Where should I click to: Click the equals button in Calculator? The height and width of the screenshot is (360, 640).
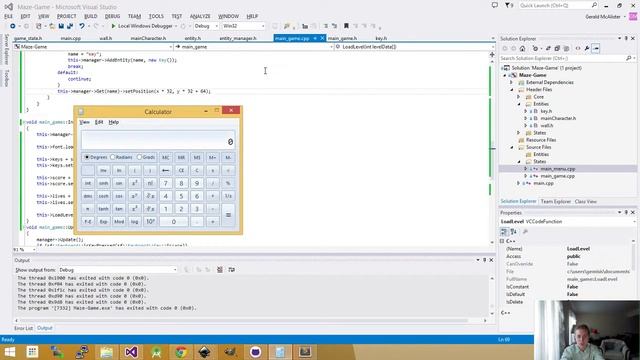tap(228, 215)
